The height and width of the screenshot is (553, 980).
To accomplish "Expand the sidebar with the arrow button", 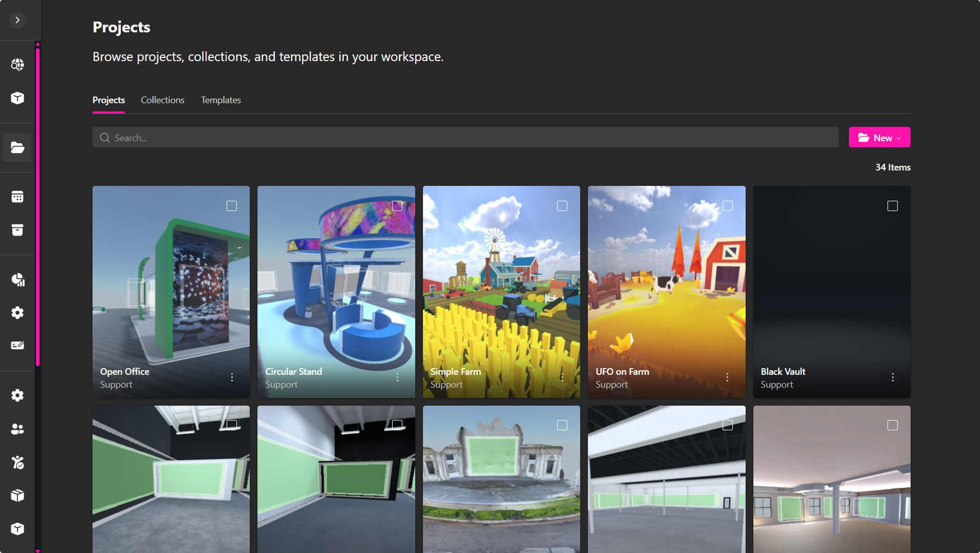I will tap(17, 20).
